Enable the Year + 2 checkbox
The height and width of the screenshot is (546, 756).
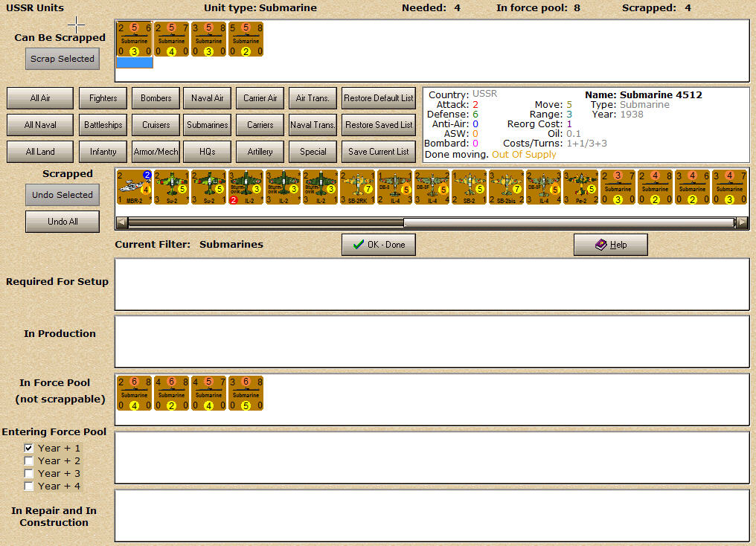coord(29,460)
